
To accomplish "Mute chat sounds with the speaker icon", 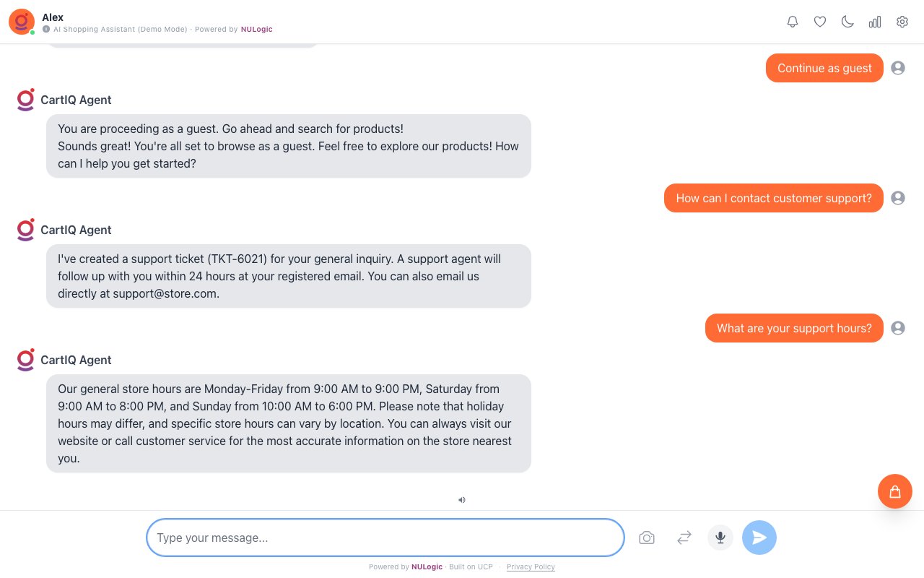I will click(462, 499).
